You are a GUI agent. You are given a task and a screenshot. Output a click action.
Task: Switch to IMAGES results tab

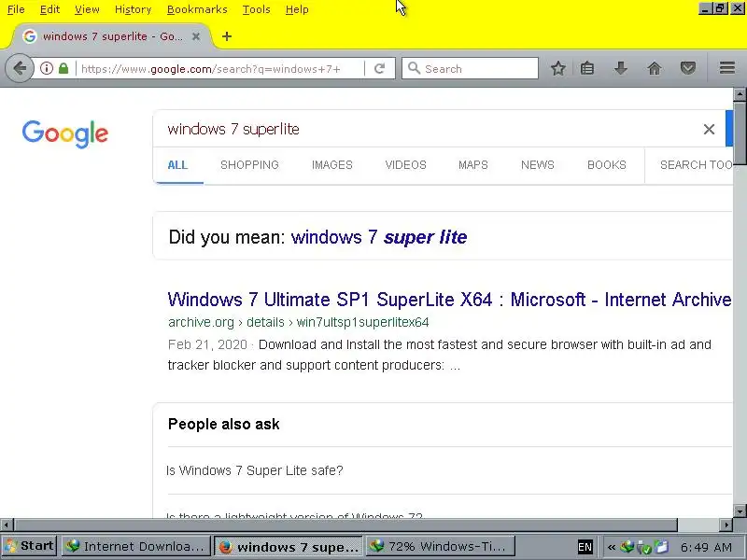(x=332, y=165)
